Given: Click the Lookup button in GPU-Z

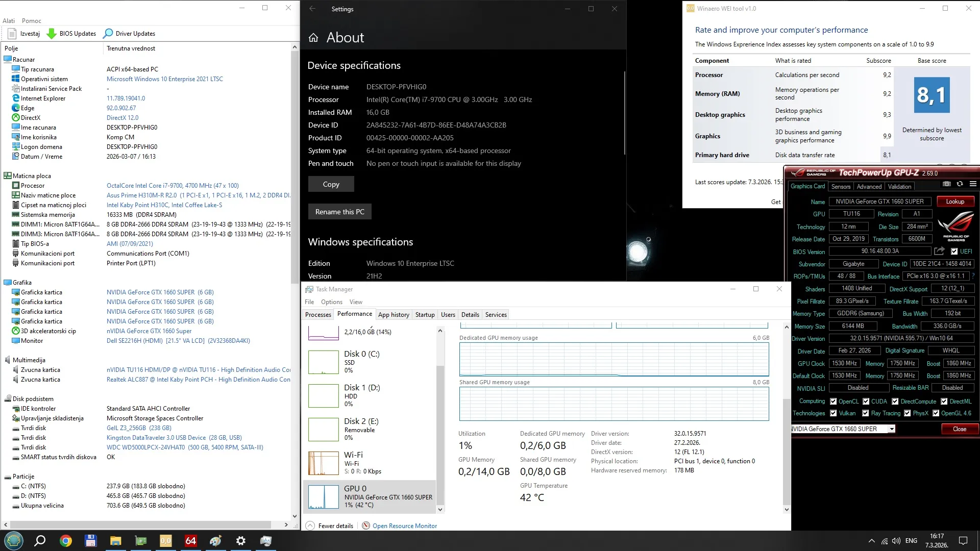Looking at the screenshot, I should (954, 202).
